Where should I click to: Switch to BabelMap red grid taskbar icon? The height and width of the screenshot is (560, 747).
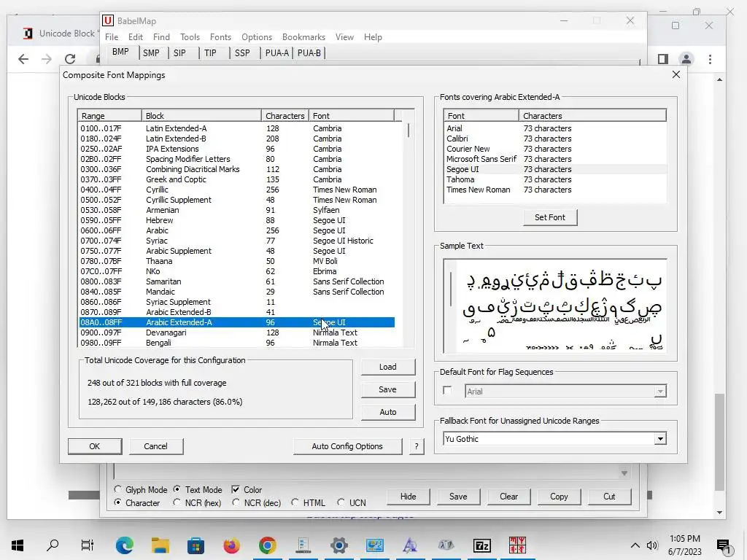coord(517,545)
